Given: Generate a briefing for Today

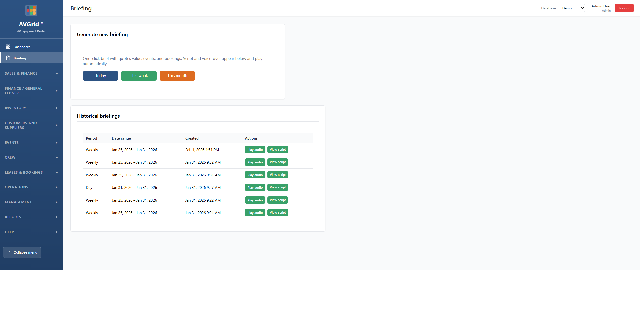Looking at the screenshot, I should (x=100, y=76).
